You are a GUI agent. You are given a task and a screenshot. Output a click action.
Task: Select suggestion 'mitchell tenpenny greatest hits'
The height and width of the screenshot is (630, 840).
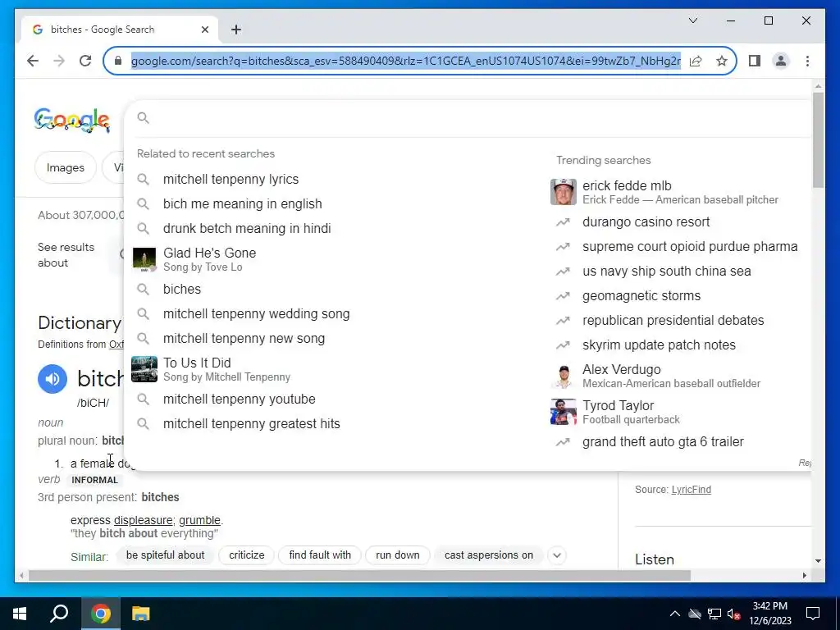[x=251, y=424]
